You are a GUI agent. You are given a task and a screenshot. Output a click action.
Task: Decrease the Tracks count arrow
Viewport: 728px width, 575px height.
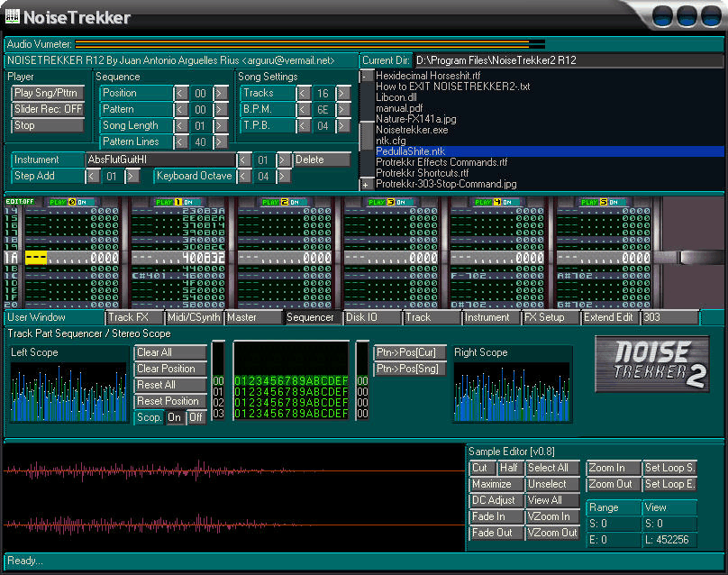coord(304,94)
